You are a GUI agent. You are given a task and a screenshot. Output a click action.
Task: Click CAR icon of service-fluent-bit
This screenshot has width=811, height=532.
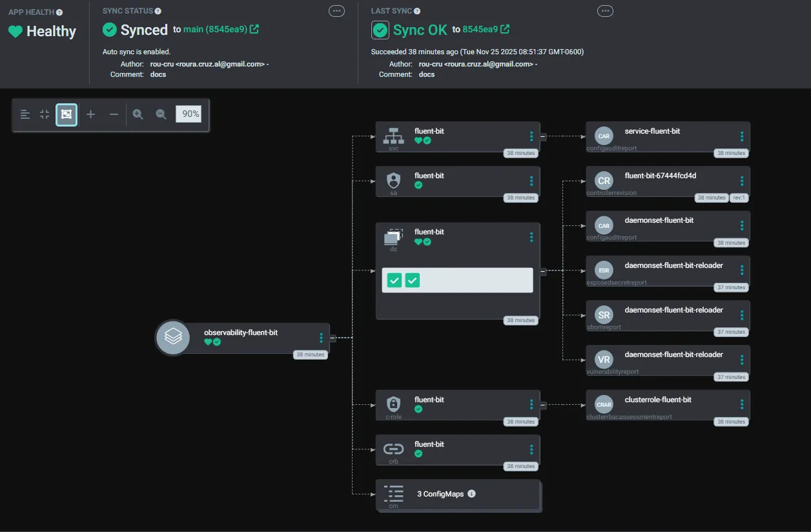(604, 136)
